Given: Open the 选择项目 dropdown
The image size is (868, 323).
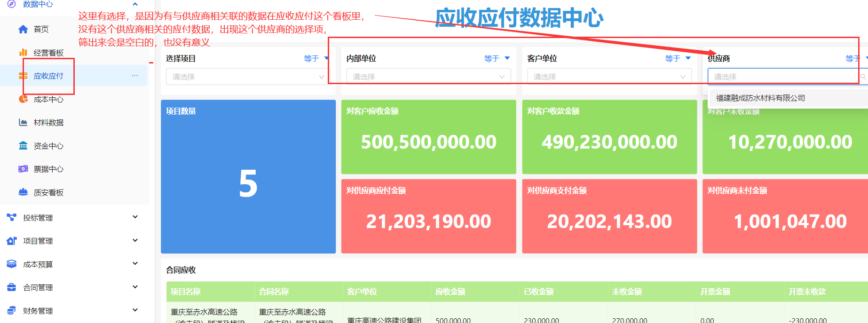Looking at the screenshot, I should coord(247,77).
